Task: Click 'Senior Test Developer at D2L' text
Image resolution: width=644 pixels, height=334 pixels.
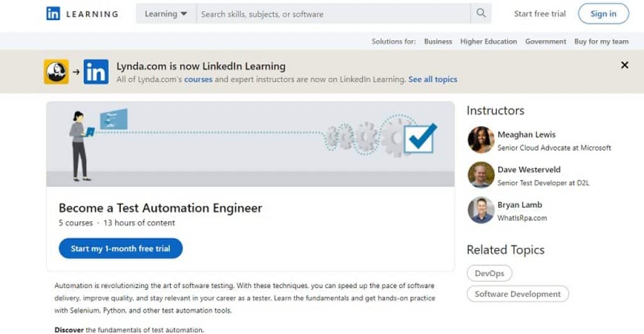Action: point(543,183)
